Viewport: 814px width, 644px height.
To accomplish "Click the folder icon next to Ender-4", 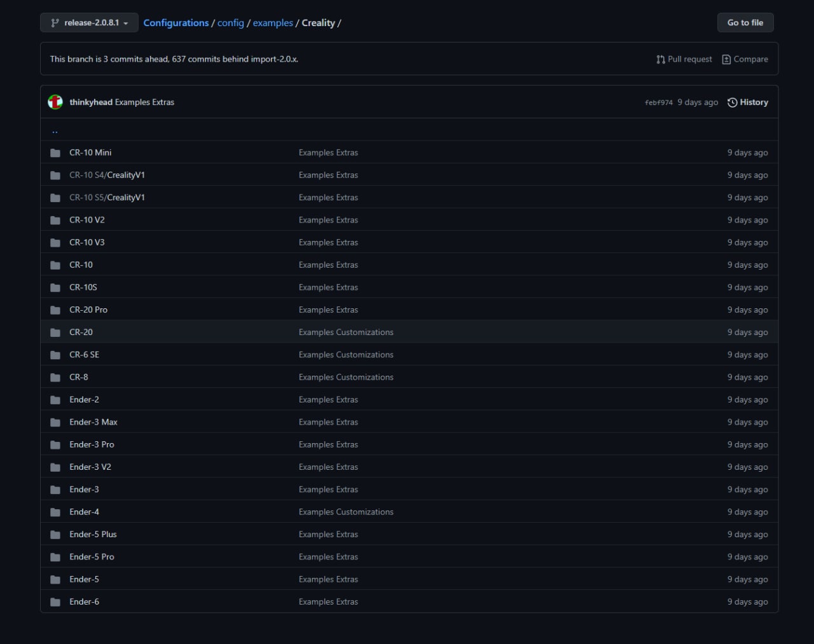I will 55,512.
